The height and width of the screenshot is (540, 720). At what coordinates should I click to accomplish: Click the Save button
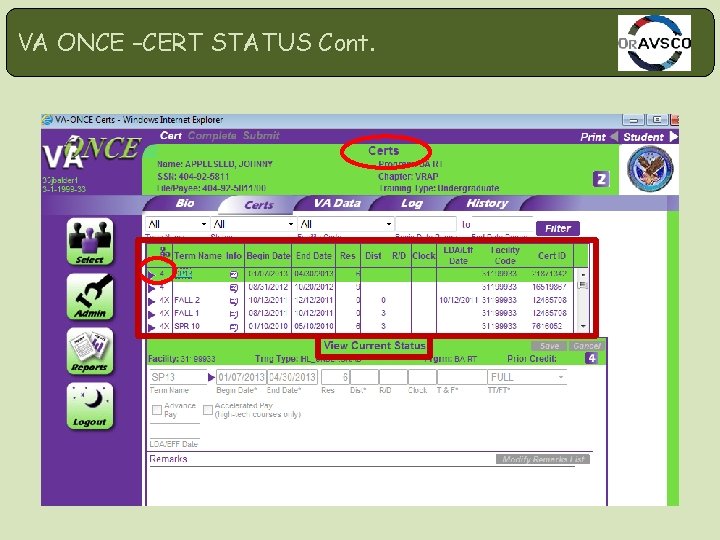(x=549, y=346)
